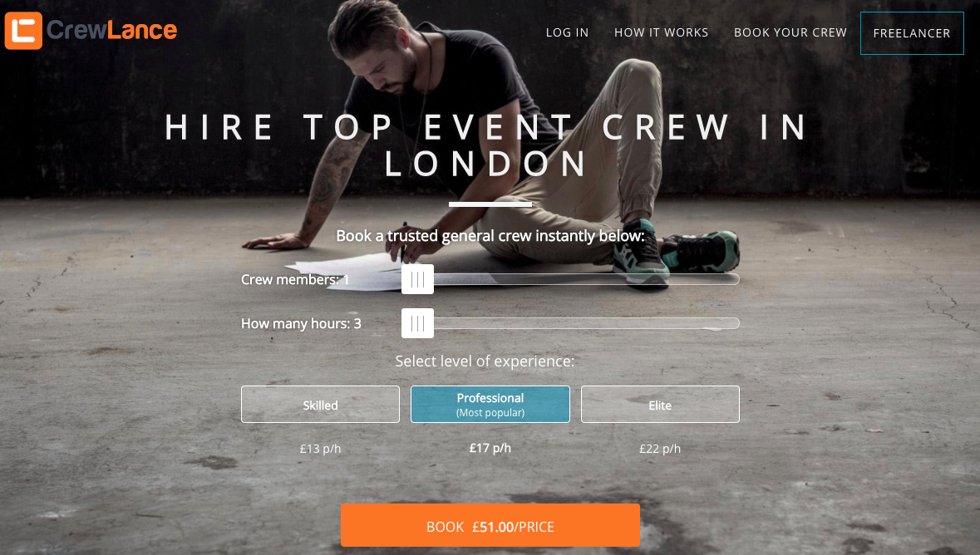Open BOOK YOUR CREW from the navigation

pyautogui.click(x=790, y=32)
